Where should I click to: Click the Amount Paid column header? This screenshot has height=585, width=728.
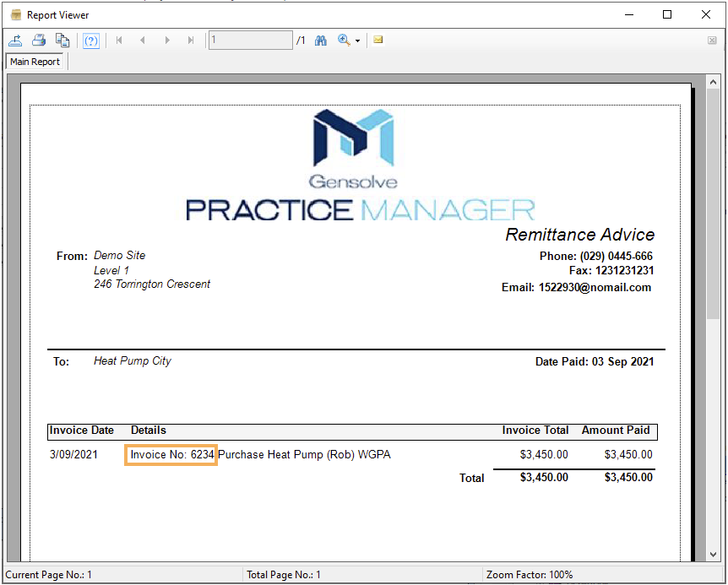click(616, 430)
